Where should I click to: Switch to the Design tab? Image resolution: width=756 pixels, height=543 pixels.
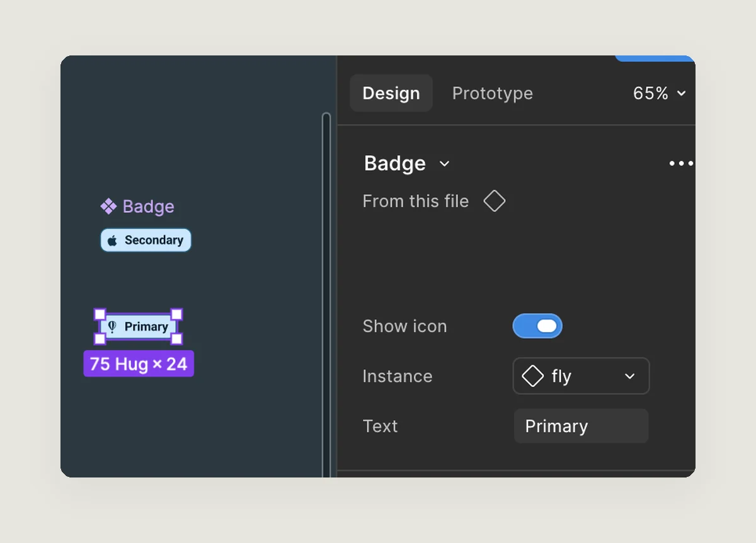391,93
